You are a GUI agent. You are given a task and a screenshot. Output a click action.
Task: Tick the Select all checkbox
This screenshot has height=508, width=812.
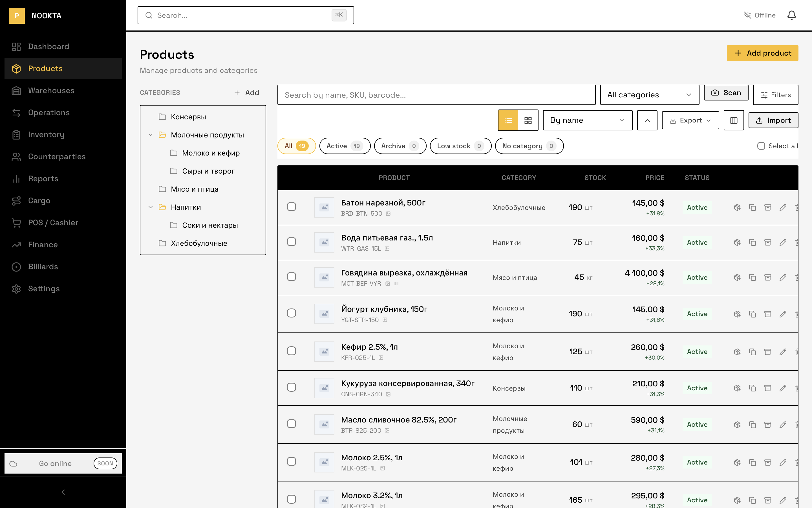(761, 146)
